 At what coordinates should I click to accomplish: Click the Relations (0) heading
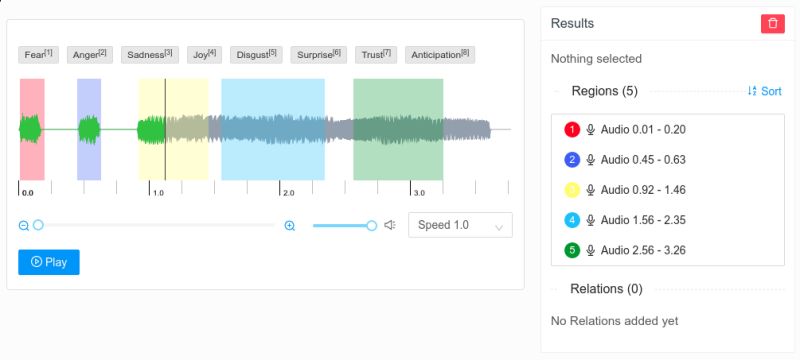tap(606, 289)
